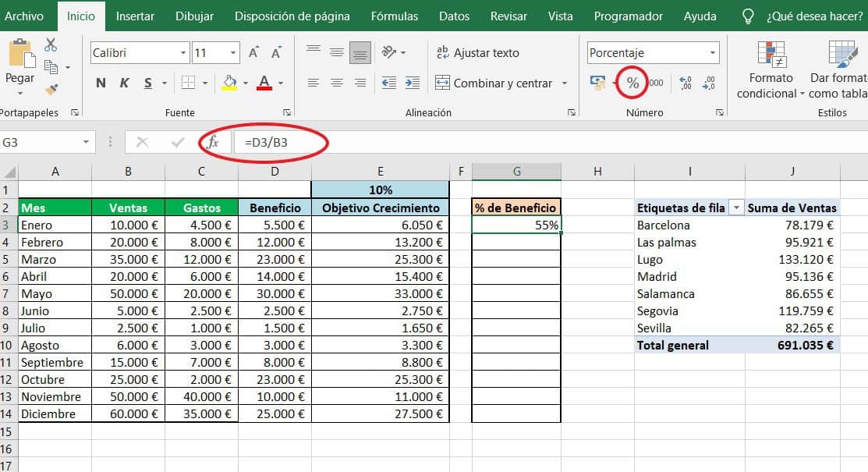Switch to Disposición de página tab
Viewport: 868px width, 472px height.
[292, 16]
